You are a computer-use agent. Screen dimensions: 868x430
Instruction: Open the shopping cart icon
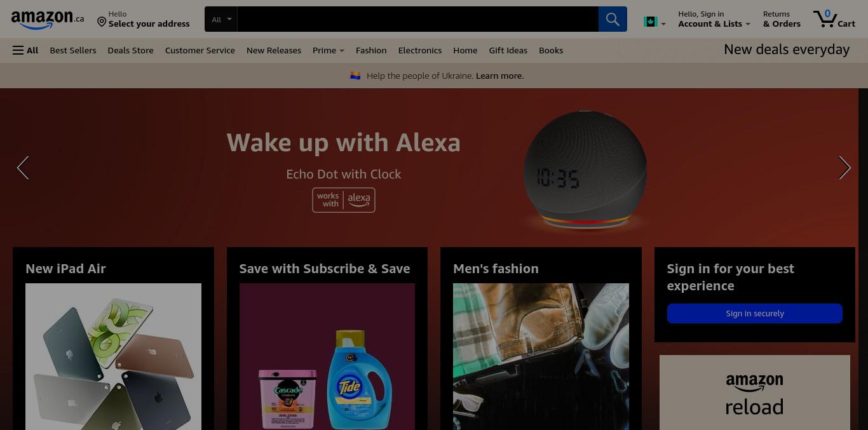[x=834, y=18]
